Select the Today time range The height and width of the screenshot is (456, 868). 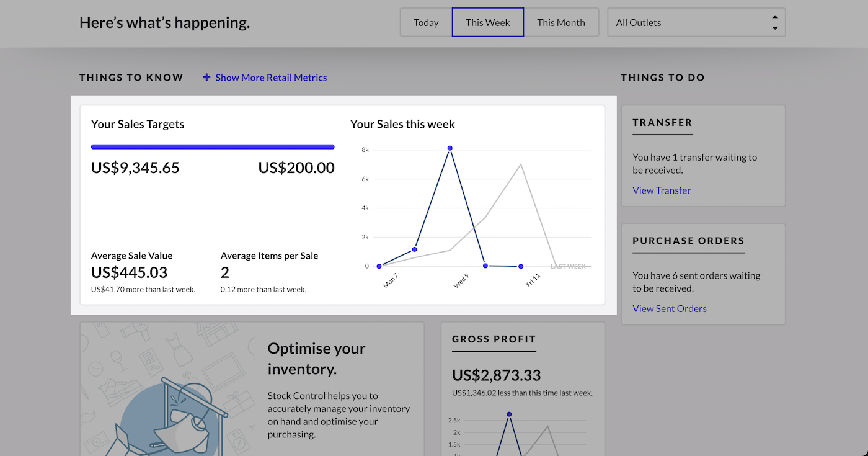point(426,22)
